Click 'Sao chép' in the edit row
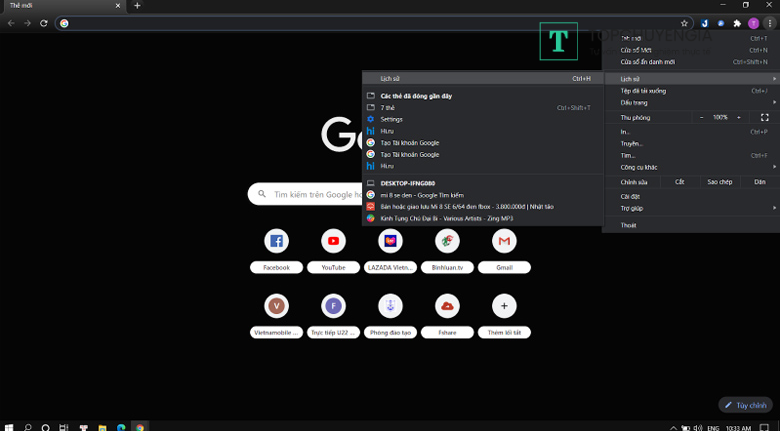The width and height of the screenshot is (780, 431). (x=719, y=182)
